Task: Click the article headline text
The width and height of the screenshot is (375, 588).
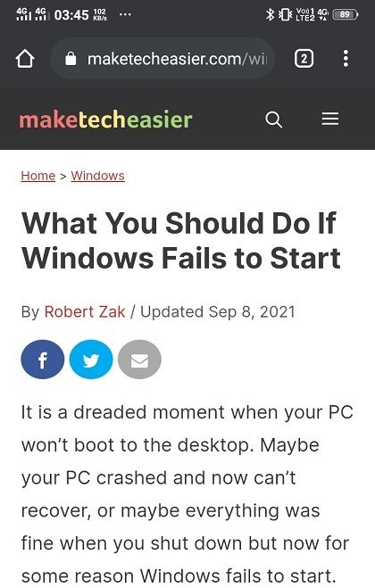Action: (181, 240)
